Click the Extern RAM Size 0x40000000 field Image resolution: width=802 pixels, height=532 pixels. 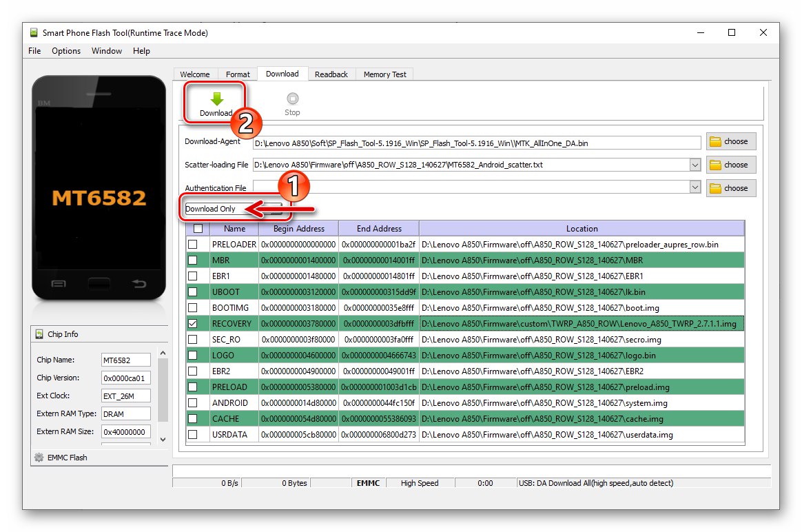(126, 432)
